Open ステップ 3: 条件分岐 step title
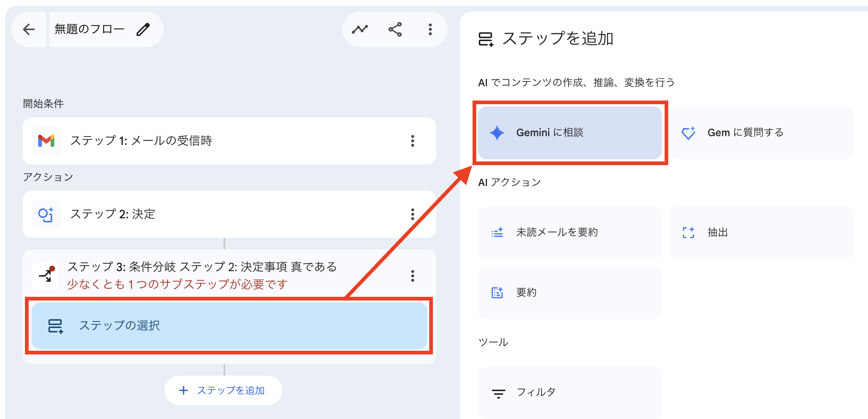868x419 pixels. [202, 267]
